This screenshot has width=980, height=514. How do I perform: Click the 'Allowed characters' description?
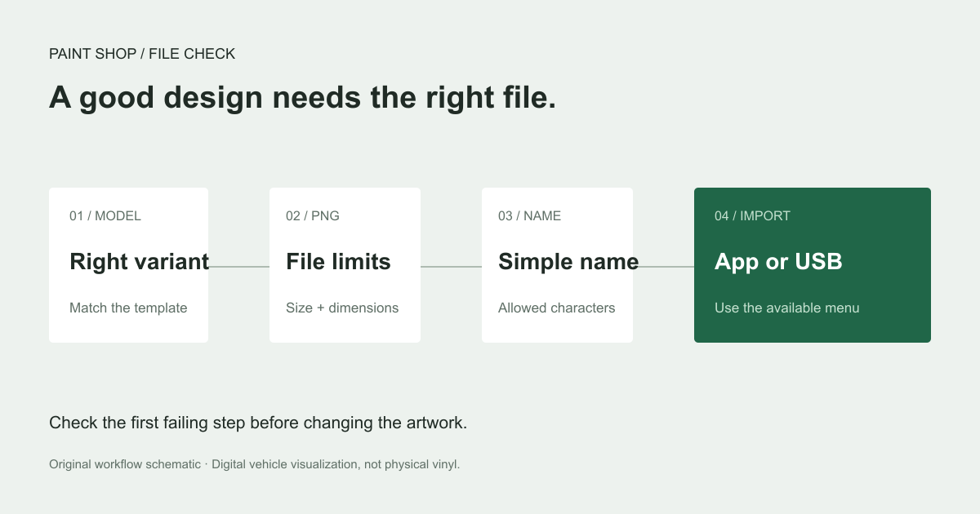[557, 308]
